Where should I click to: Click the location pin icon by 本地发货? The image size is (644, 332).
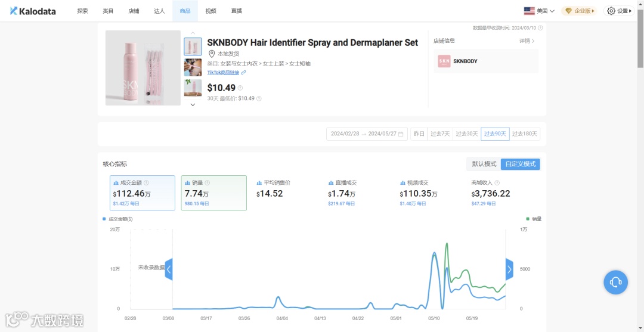click(212, 54)
